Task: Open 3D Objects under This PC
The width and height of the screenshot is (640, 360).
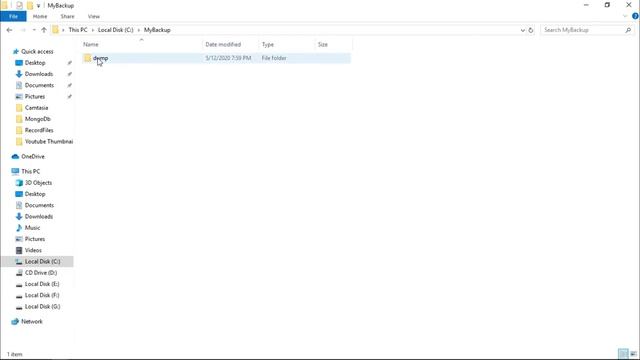Action: tap(38, 183)
